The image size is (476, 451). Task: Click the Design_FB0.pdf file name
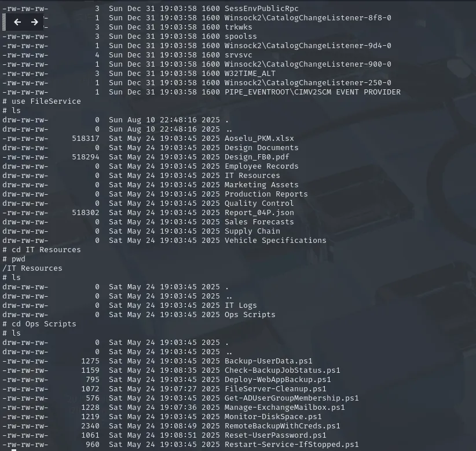click(x=257, y=157)
